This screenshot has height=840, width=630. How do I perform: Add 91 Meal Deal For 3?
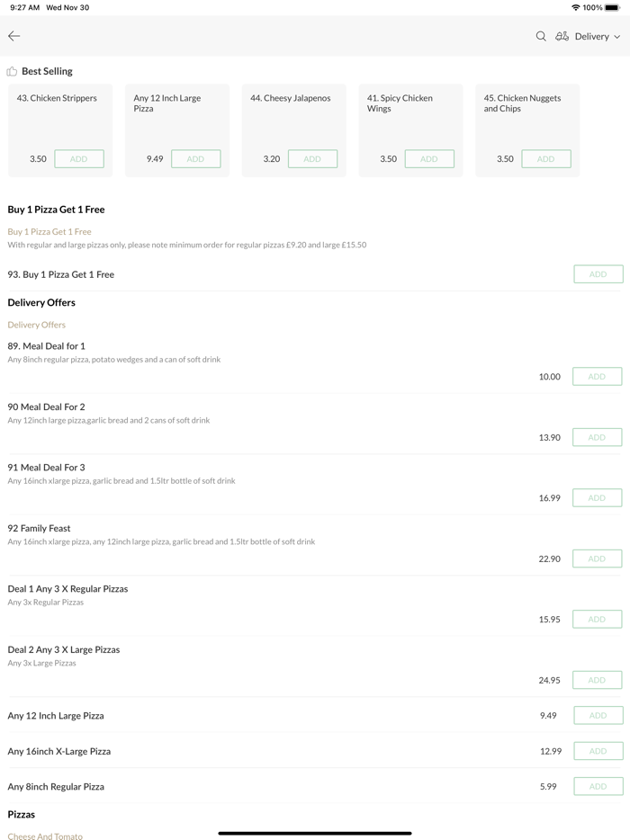point(597,498)
